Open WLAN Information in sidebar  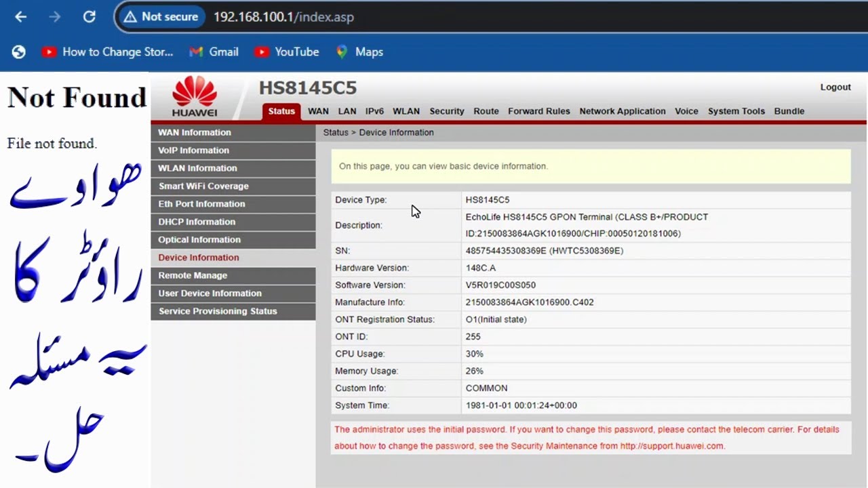tap(233, 168)
